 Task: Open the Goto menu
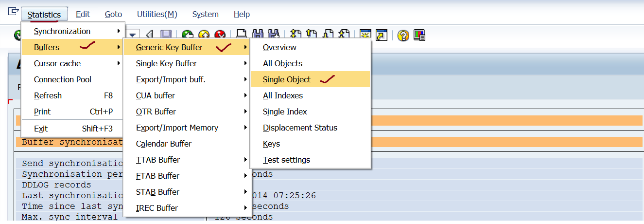(114, 14)
